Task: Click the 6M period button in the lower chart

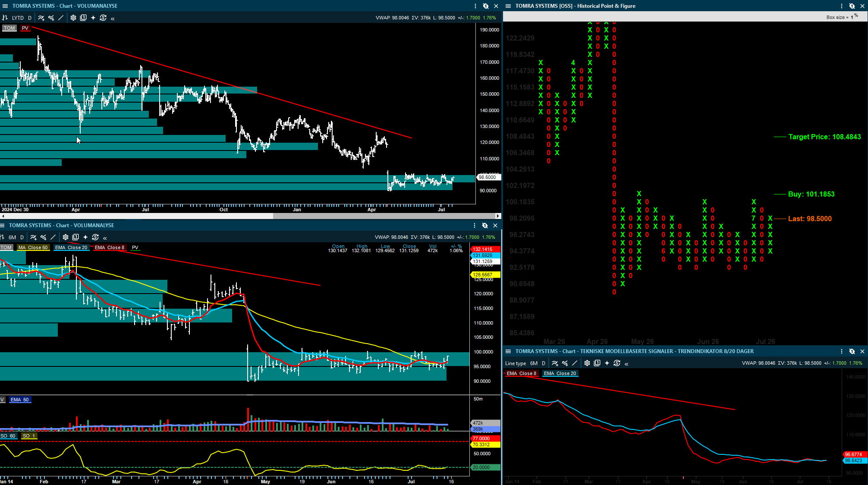Action: (x=13, y=237)
